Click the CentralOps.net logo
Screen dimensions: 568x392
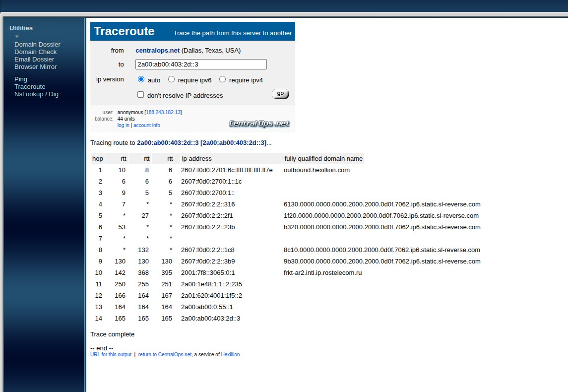tap(259, 124)
